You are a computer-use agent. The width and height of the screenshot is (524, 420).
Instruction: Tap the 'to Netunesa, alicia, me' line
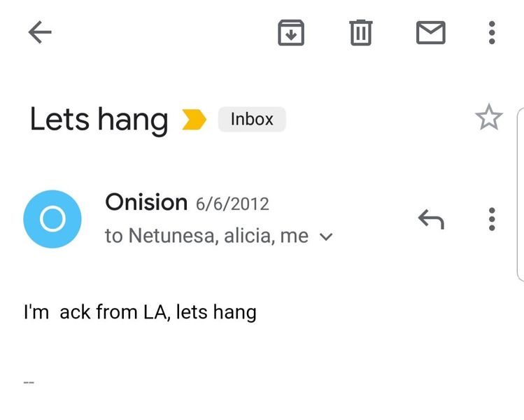click(x=206, y=237)
